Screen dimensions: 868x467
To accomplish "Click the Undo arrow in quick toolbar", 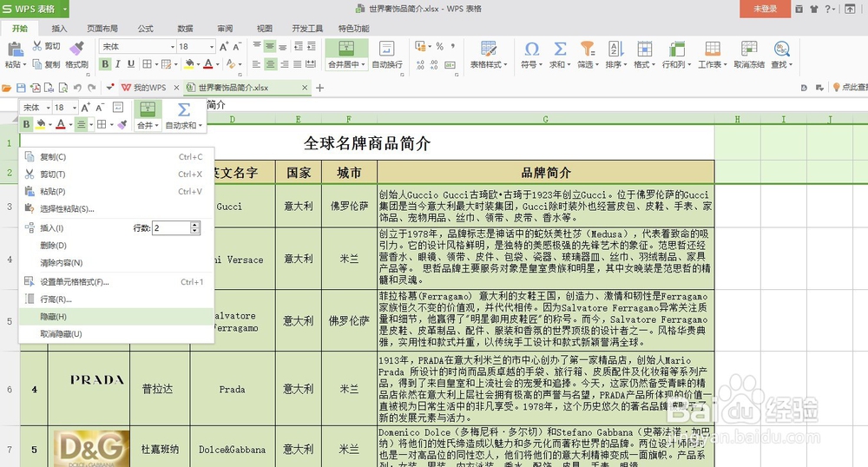I will click(77, 88).
